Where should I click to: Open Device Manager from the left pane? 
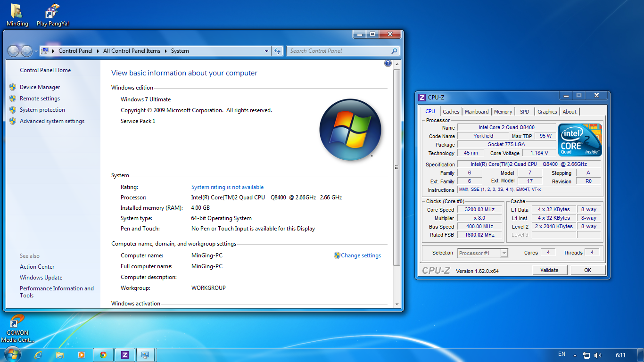click(x=40, y=87)
